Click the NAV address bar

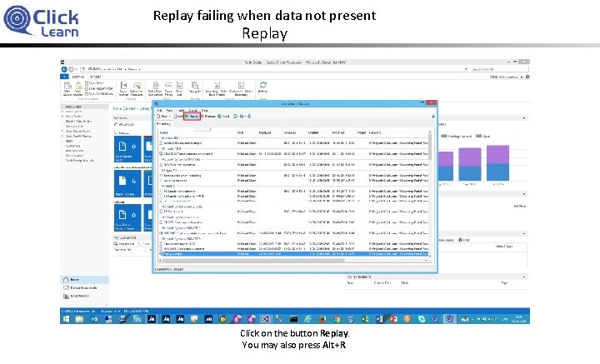point(274,69)
